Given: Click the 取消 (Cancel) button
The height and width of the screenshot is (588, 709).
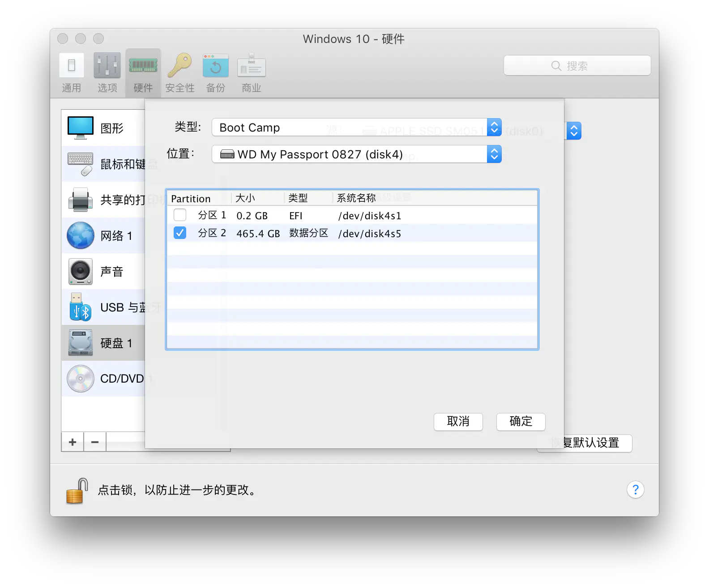Looking at the screenshot, I should pos(458,422).
